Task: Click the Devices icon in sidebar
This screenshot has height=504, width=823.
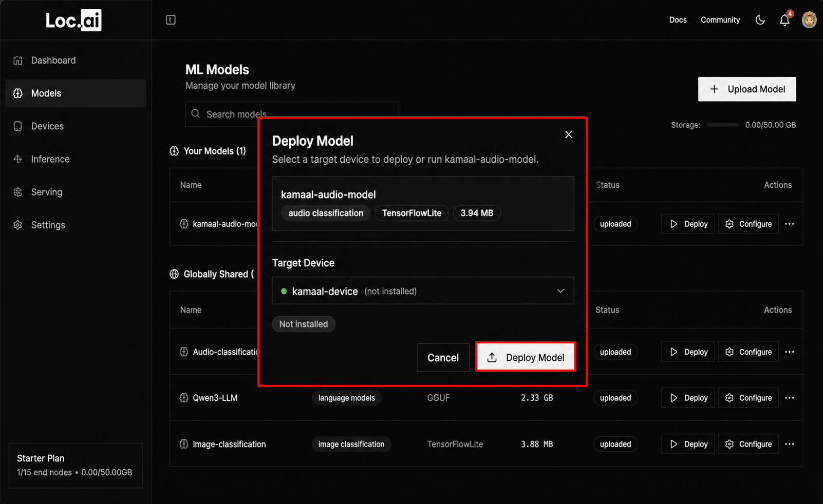Action: tap(18, 126)
